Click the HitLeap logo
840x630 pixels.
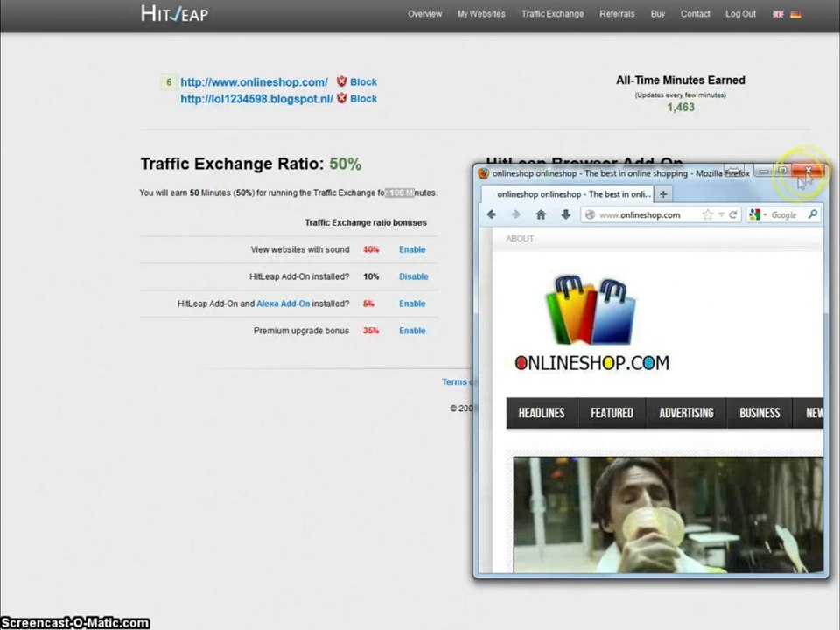[x=174, y=13]
